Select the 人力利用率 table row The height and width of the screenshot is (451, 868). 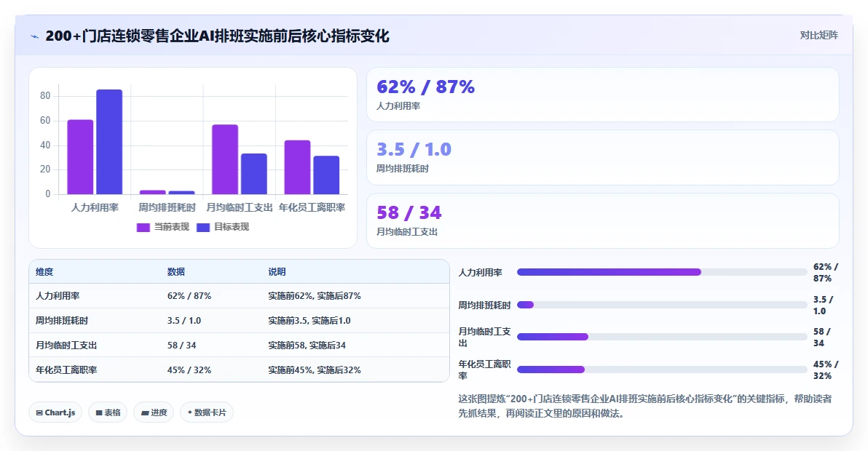point(239,295)
